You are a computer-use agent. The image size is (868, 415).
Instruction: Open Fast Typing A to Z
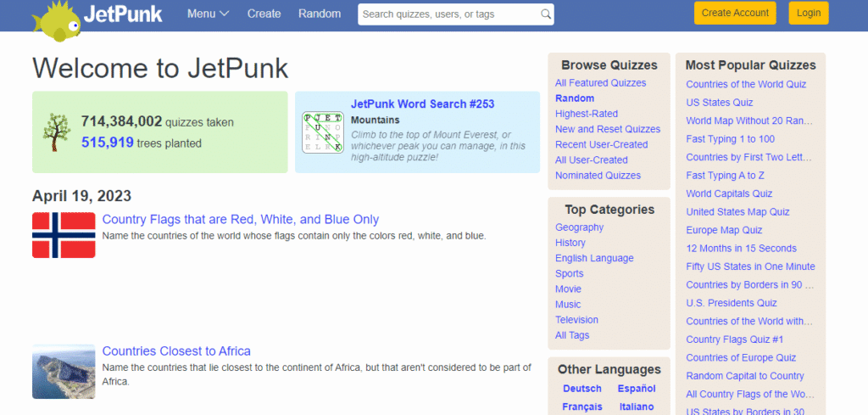[x=726, y=177]
